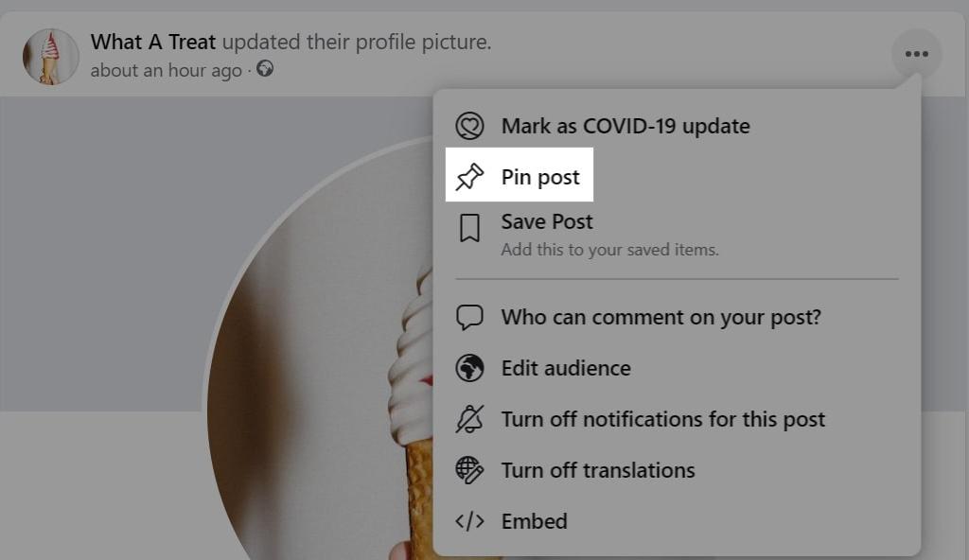The height and width of the screenshot is (560, 969).
Task: Open the What A Treat page link
Action: click(153, 43)
